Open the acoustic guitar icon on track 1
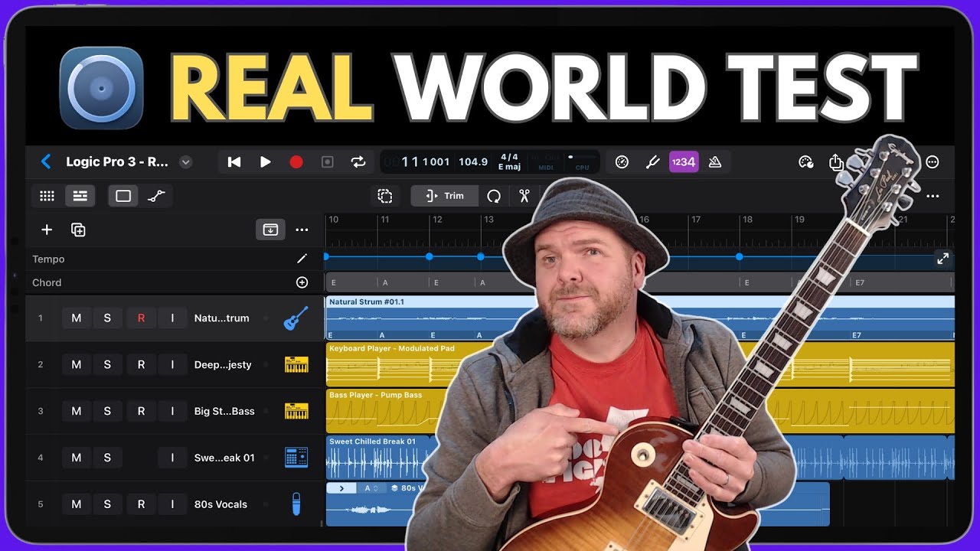The image size is (980, 551). 296,318
